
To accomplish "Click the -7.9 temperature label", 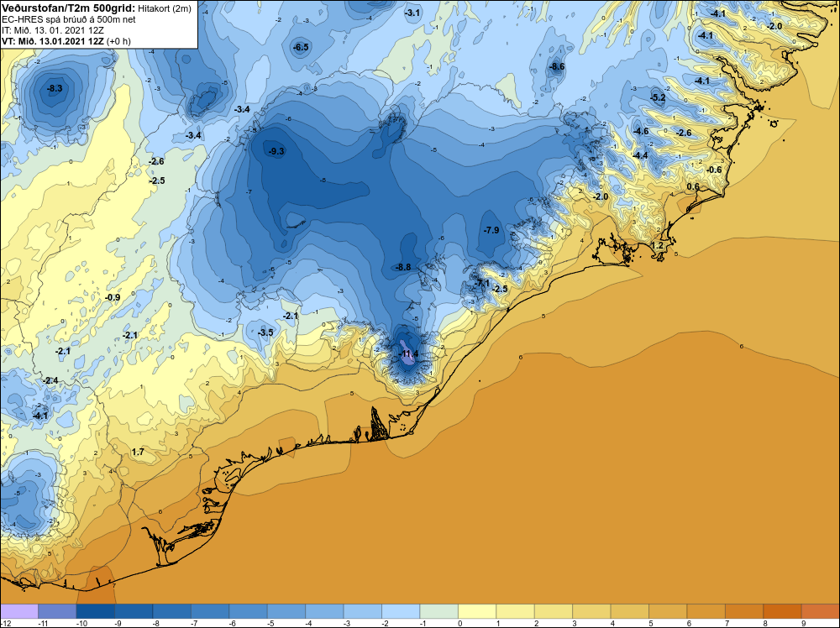I will (491, 230).
